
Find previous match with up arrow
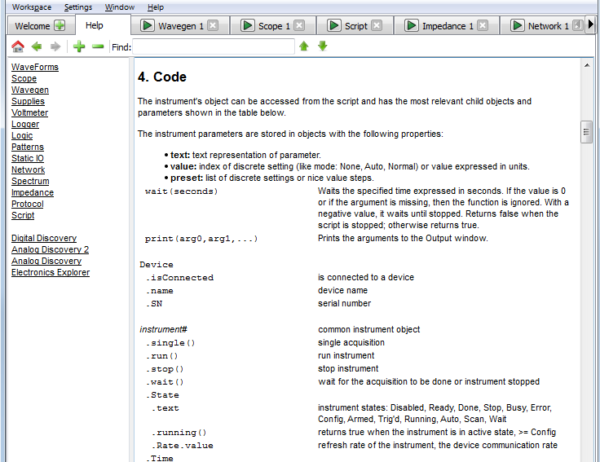pyautogui.click(x=304, y=46)
